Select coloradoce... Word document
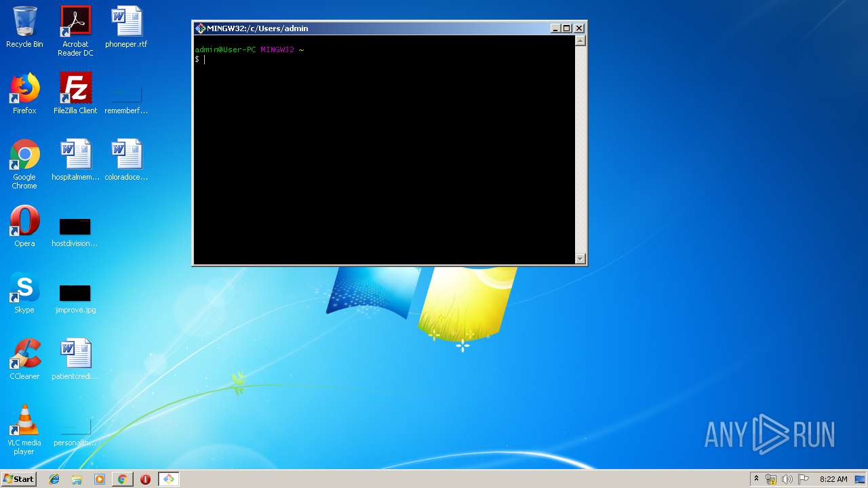 [126, 160]
